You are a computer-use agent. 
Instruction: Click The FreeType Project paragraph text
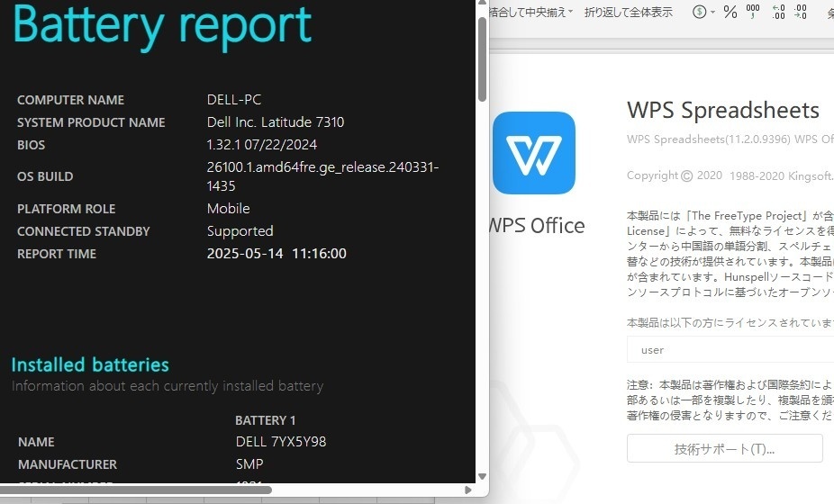click(730, 254)
